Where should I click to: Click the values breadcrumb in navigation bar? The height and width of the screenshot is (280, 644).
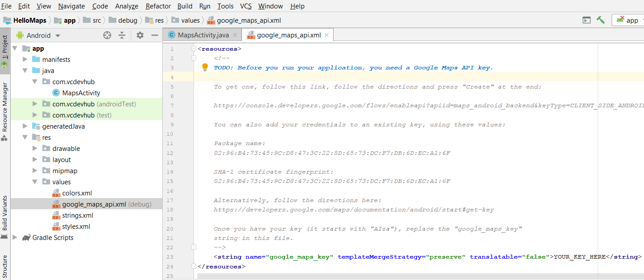click(x=186, y=20)
